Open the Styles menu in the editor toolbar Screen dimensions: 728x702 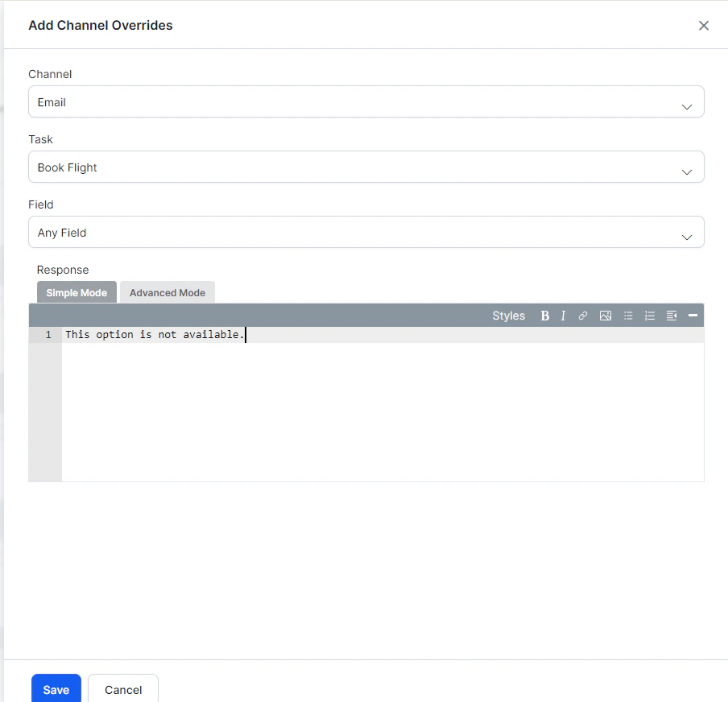tap(508, 316)
